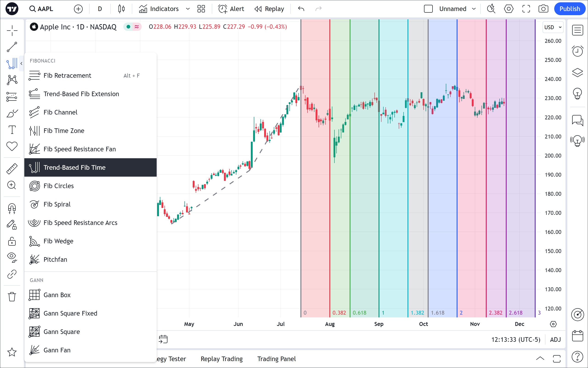Enter fullscreen mode
Screen dimensions: 588x368
point(526,9)
